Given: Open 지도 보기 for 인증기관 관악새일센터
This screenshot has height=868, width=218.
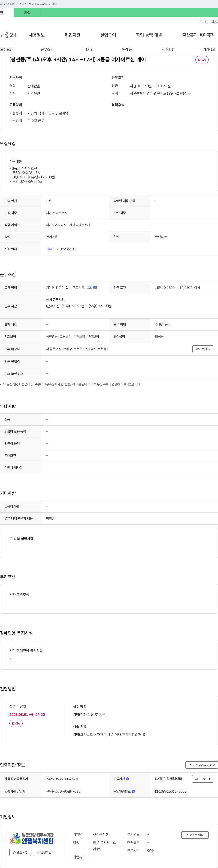Looking at the screenshot, I should point(203,779).
